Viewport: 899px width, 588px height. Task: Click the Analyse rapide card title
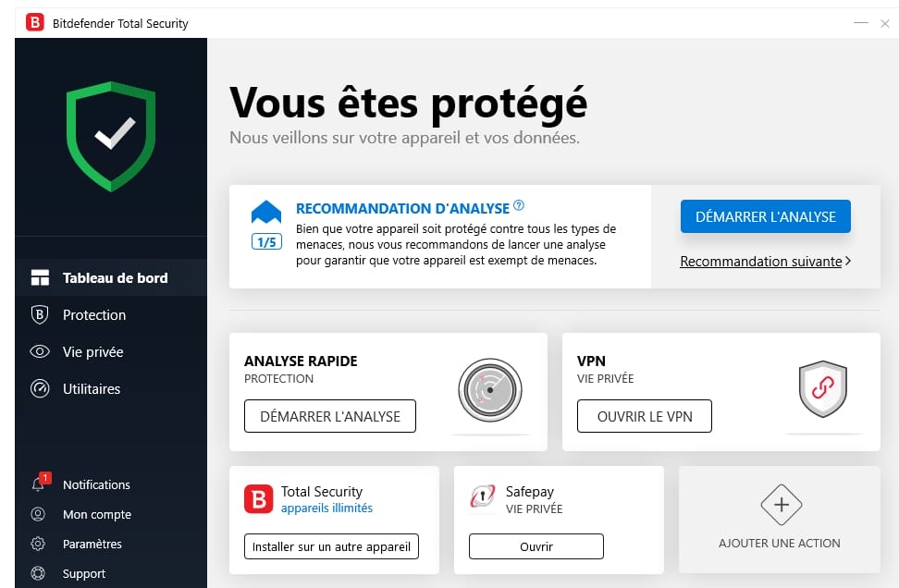point(301,361)
